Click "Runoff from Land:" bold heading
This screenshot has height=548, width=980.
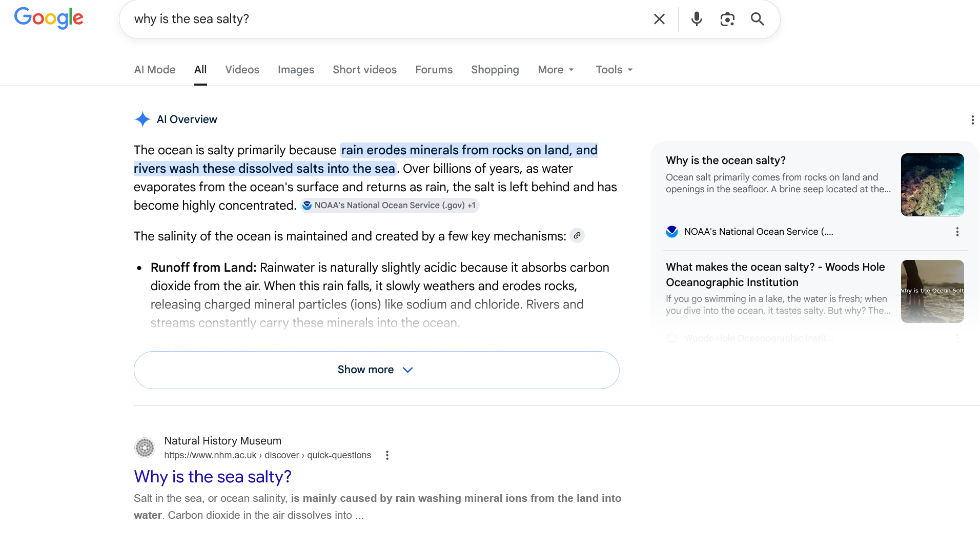[x=203, y=268]
